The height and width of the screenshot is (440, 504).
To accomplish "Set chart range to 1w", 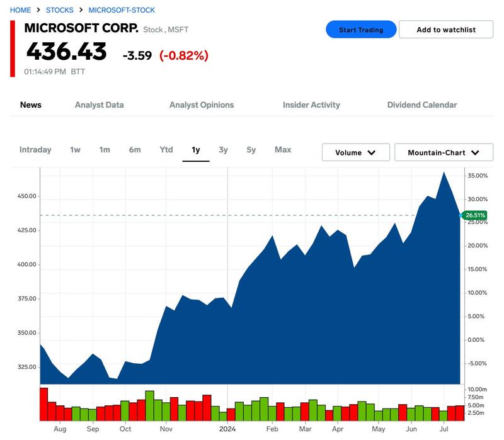I will pos(75,150).
